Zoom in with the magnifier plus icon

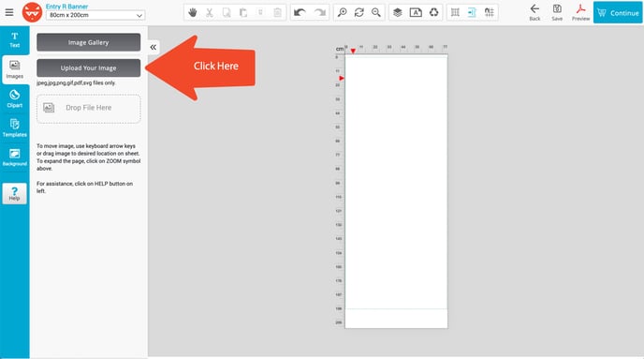(342, 13)
